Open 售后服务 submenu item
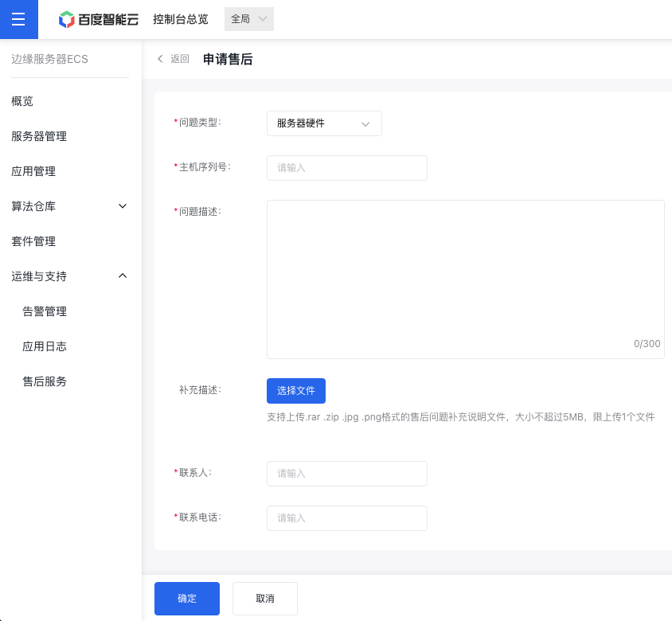The width and height of the screenshot is (672, 621). (x=45, y=381)
